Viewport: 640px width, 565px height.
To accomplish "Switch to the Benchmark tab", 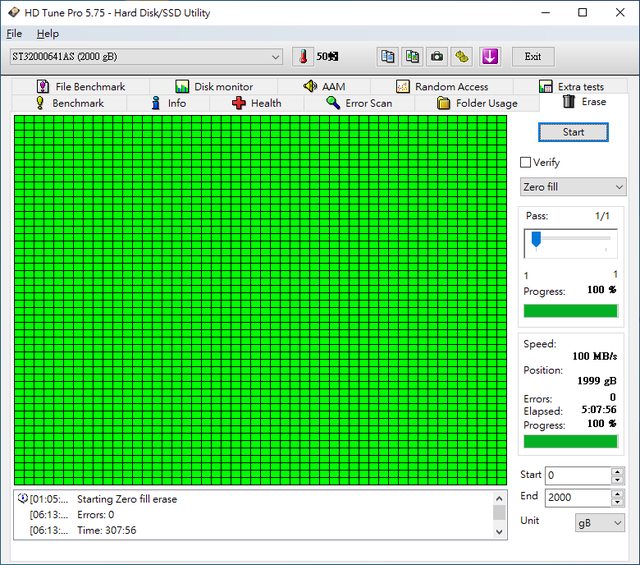I will click(68, 103).
